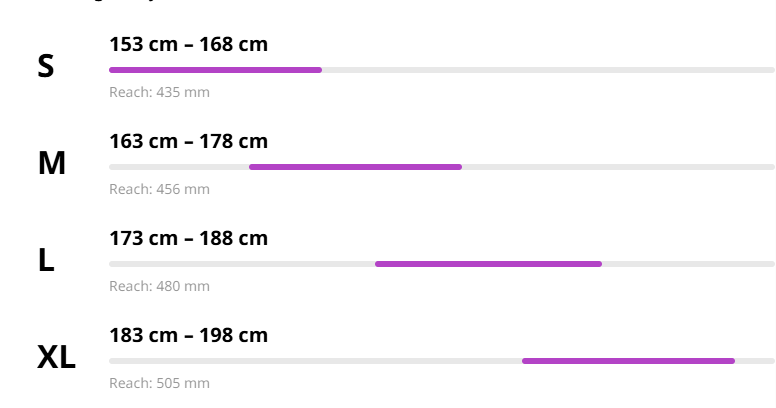
Task: Select the size M label
Action: coord(51,163)
